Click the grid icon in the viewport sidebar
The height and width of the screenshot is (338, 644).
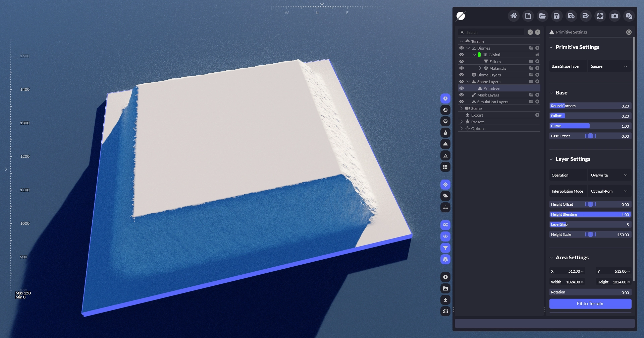tap(445, 167)
